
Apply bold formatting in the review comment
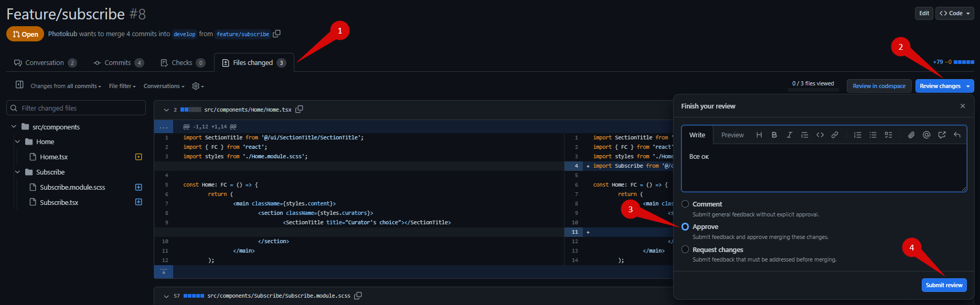click(x=774, y=135)
